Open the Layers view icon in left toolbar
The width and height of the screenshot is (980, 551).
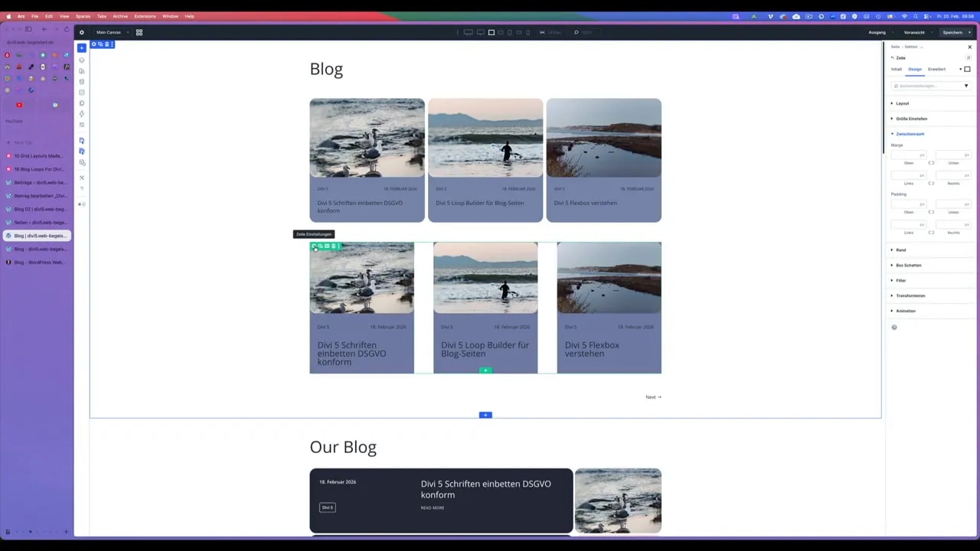click(82, 60)
